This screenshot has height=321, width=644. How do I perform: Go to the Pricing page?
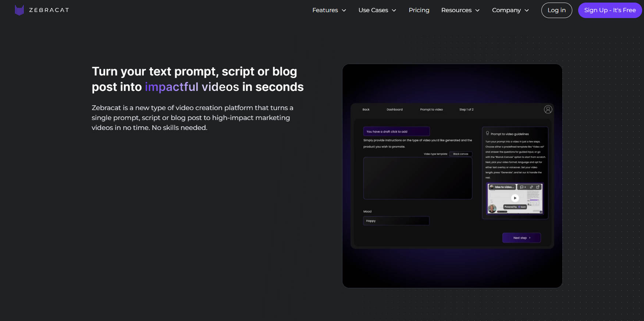tap(419, 10)
